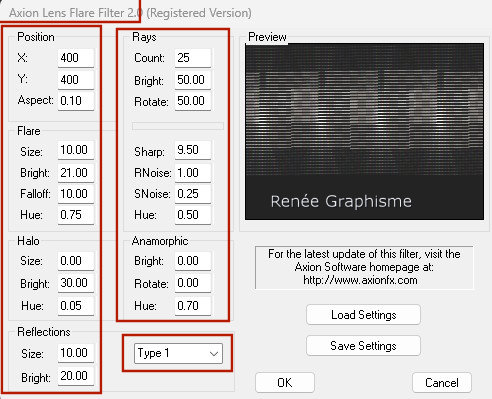
Task: Click the SNoise value field
Action: (x=193, y=194)
